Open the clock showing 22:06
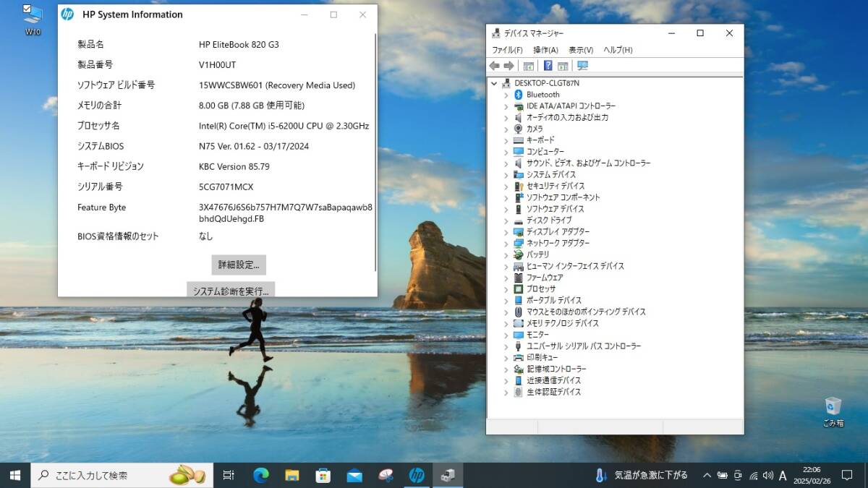Screen dimensions: 868x488 coord(812,475)
